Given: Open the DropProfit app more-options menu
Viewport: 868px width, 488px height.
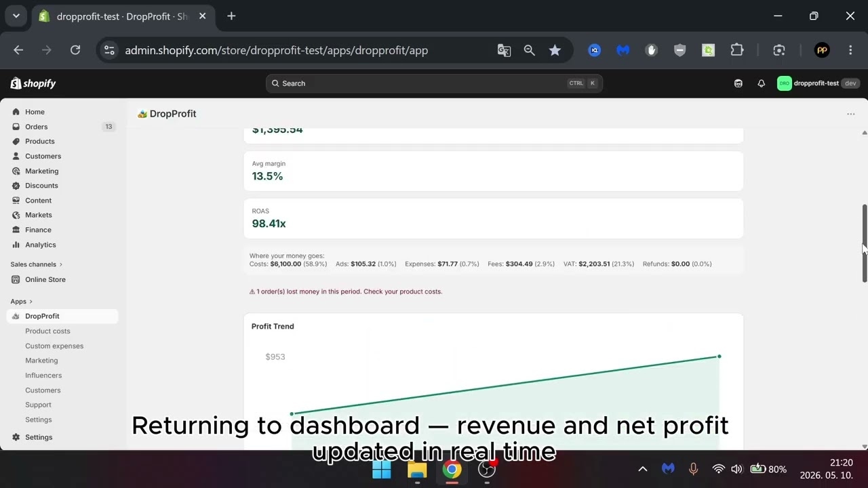Looking at the screenshot, I should (x=851, y=114).
